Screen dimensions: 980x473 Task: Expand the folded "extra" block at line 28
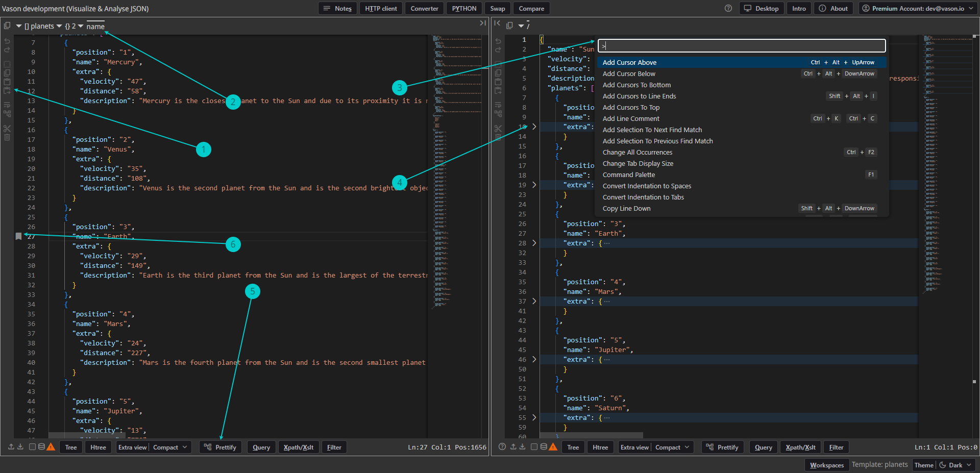[x=534, y=243]
